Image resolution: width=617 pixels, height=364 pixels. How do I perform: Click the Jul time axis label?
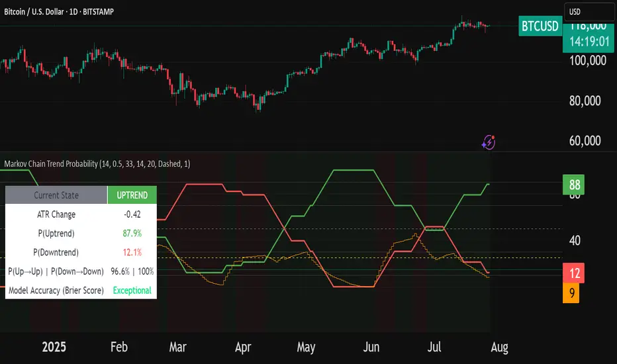point(434,347)
